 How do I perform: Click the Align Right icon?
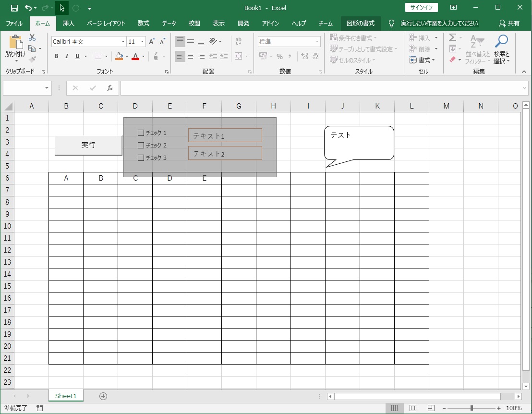(x=201, y=56)
